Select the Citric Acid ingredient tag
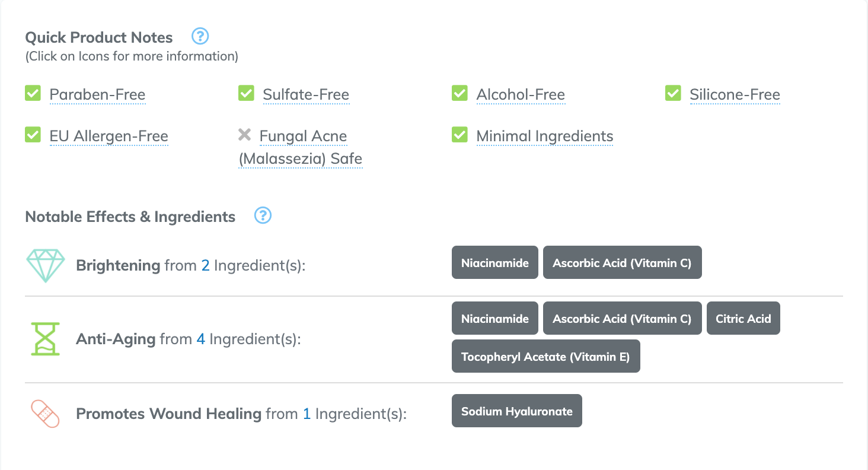This screenshot has height=470, width=868. (x=743, y=319)
